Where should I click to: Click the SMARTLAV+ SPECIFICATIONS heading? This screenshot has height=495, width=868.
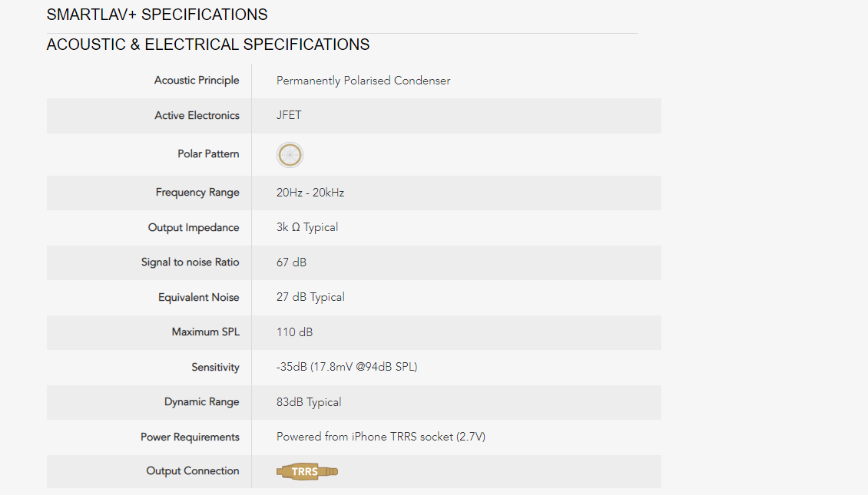tap(157, 15)
